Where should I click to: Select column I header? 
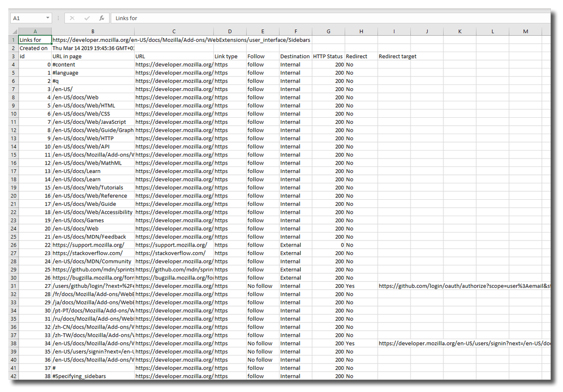tap(394, 31)
